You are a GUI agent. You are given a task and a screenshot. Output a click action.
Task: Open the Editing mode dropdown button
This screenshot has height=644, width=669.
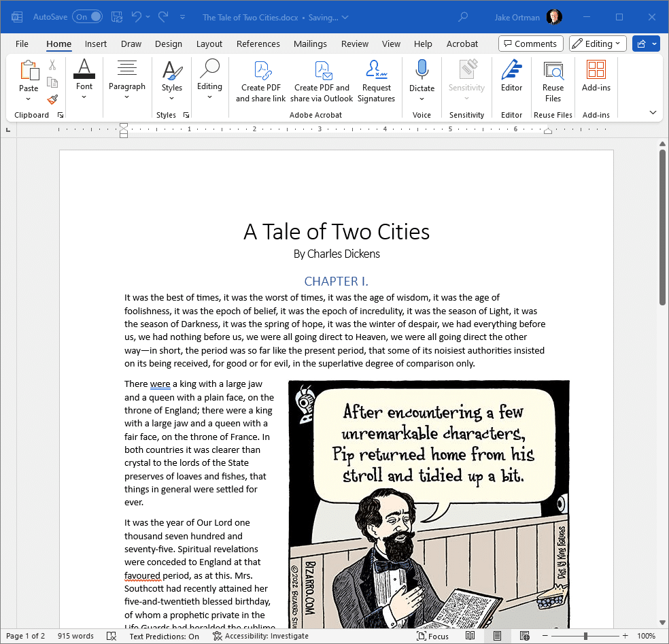(598, 44)
